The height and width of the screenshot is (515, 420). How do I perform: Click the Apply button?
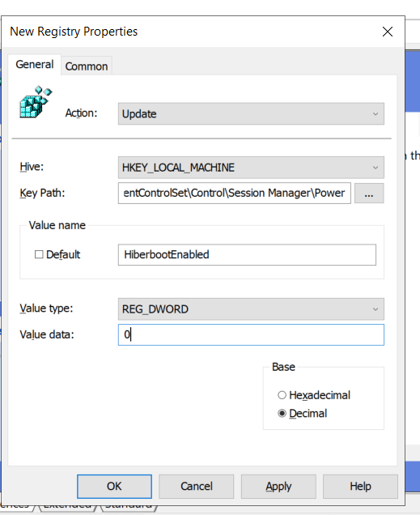pos(278,487)
